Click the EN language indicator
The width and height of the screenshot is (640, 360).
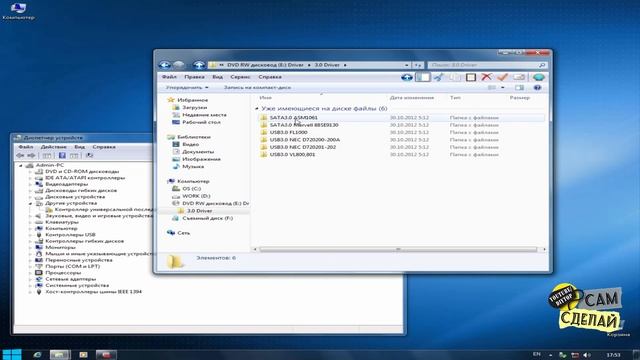click(x=537, y=354)
